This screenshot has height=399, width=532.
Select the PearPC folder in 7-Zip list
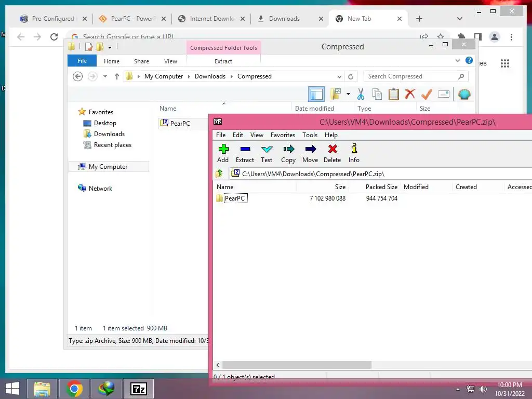click(x=235, y=198)
